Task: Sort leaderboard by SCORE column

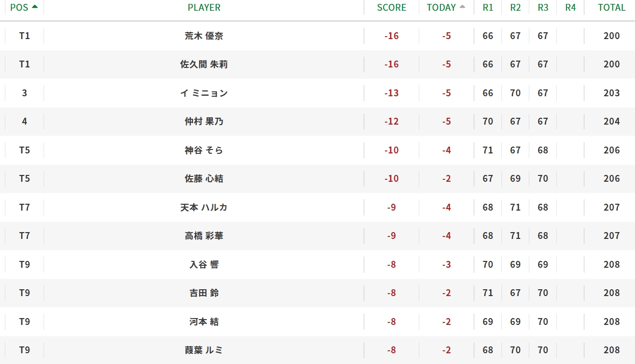Action: coord(391,7)
